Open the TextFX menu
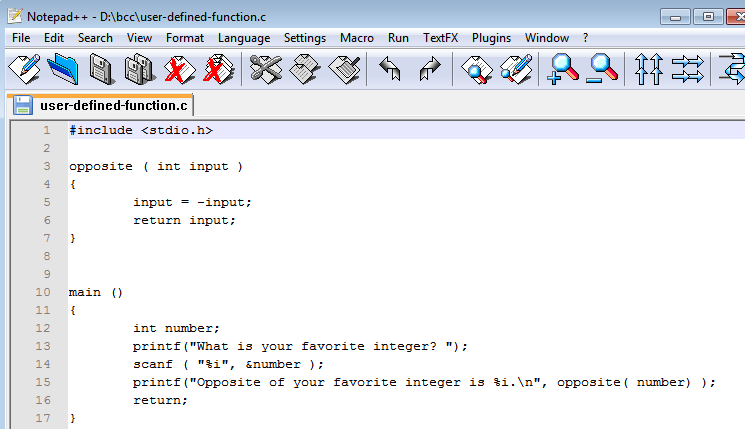Image resolution: width=745 pixels, height=429 pixels. [x=440, y=37]
